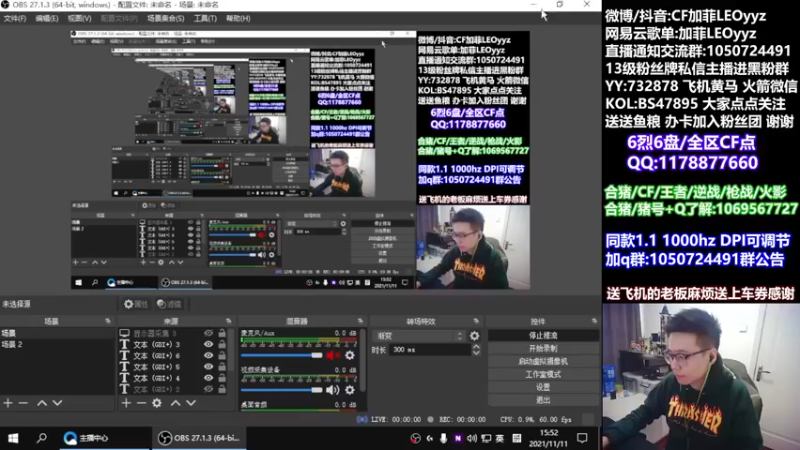Image resolution: width=800 pixels, height=450 pixels.
Task: Open the 场景集合(S) menu
Action: [165, 18]
